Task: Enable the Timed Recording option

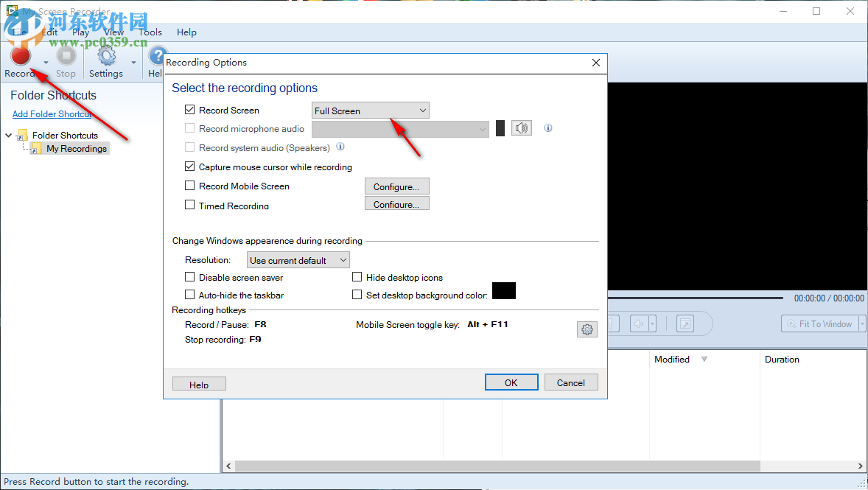Action: point(189,206)
